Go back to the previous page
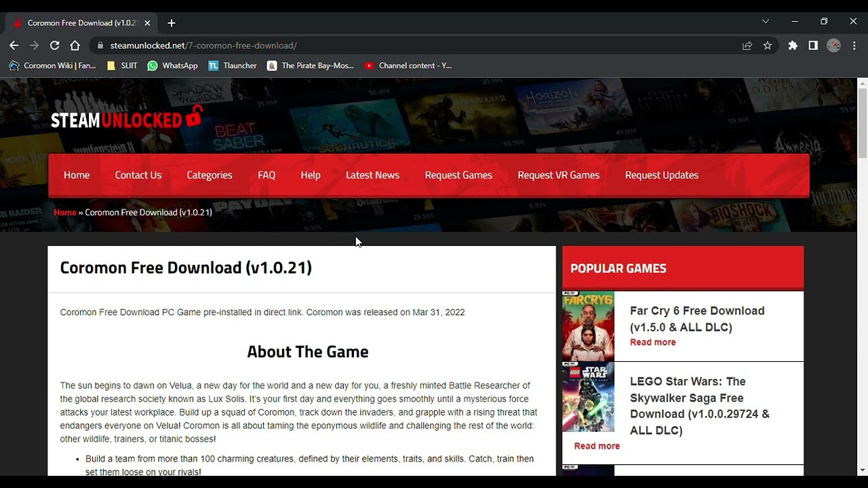This screenshot has width=868, height=488. 14,45
